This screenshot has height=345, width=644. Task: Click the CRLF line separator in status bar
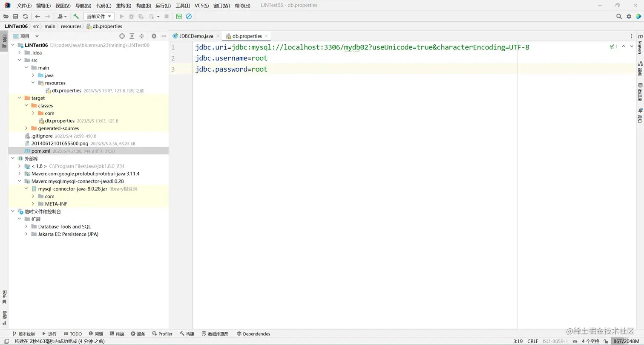[533, 341]
